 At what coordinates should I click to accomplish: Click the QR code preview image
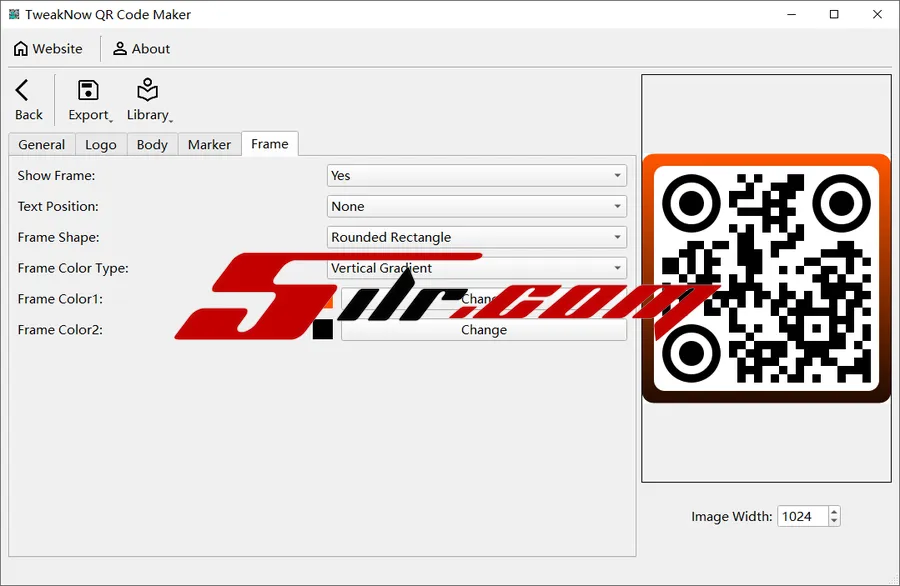coord(766,278)
